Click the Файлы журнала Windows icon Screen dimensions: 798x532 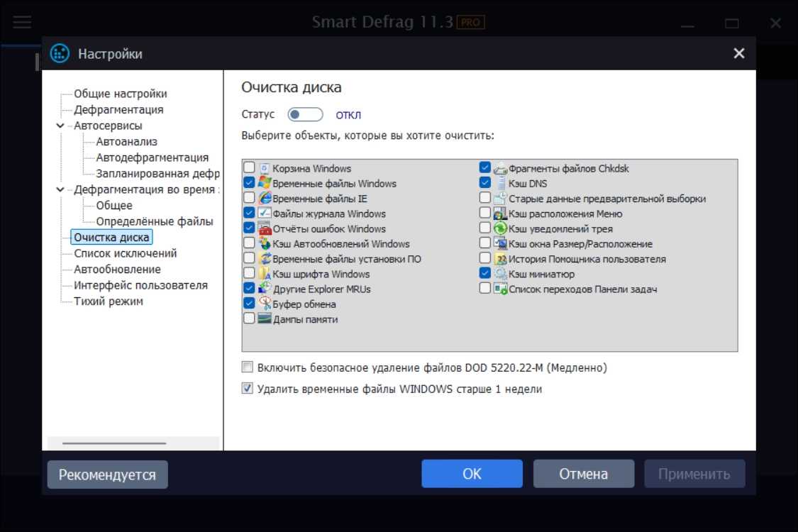pos(264,214)
